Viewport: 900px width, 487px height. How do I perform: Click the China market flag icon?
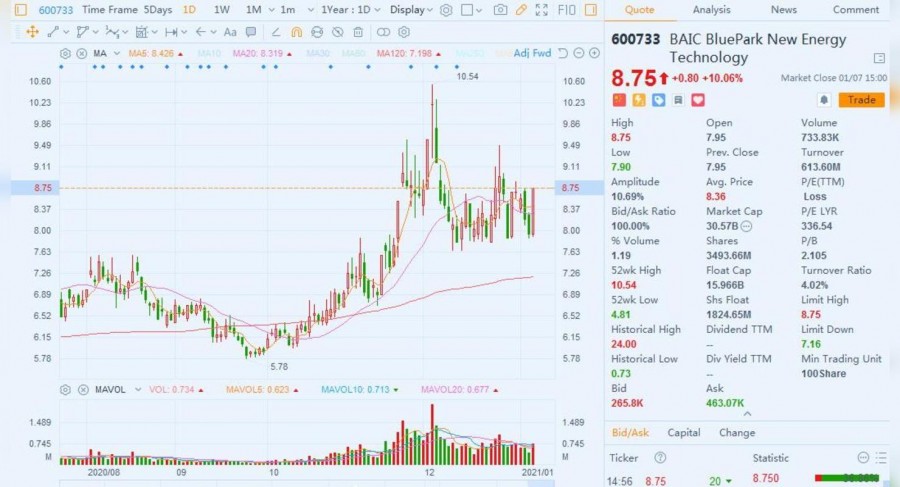[619, 100]
